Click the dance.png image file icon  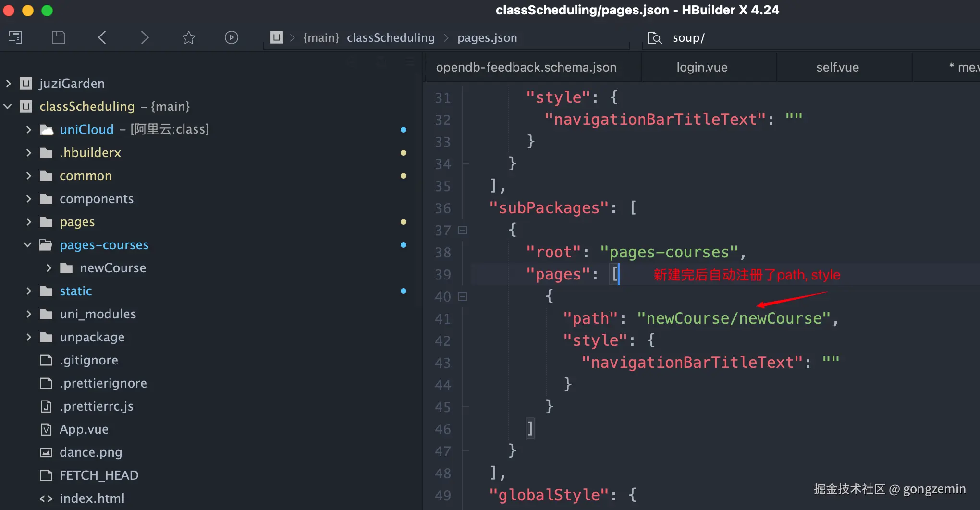click(46, 452)
